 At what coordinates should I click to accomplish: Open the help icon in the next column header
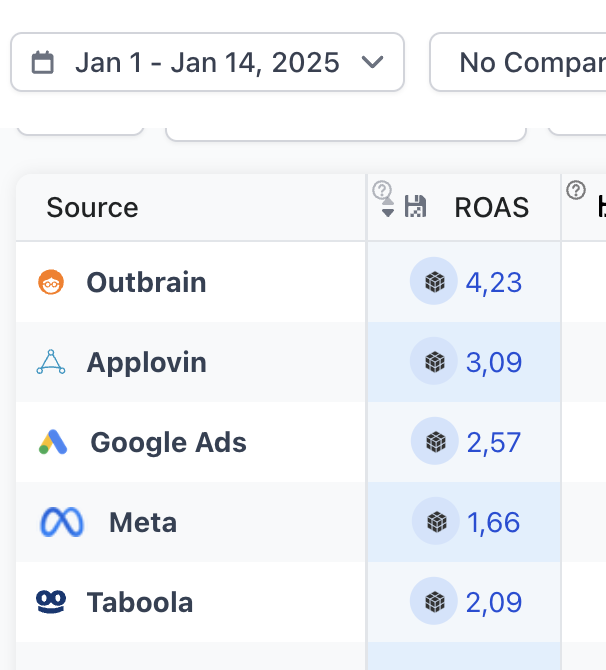[x=576, y=190]
